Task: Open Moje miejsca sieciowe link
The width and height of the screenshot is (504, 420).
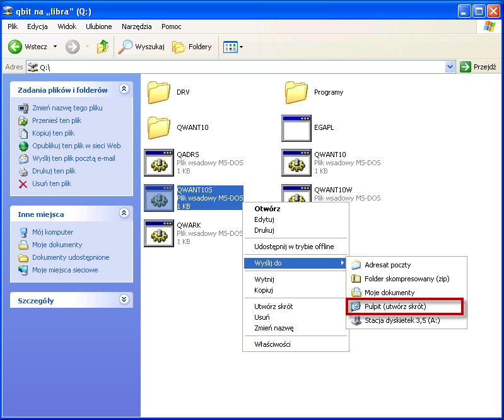Action: 65,270
